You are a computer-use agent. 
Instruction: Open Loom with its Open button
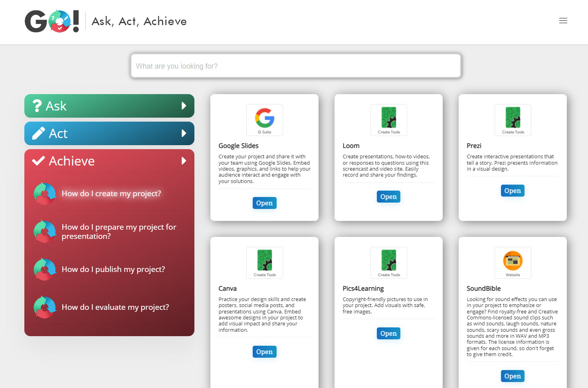(389, 197)
